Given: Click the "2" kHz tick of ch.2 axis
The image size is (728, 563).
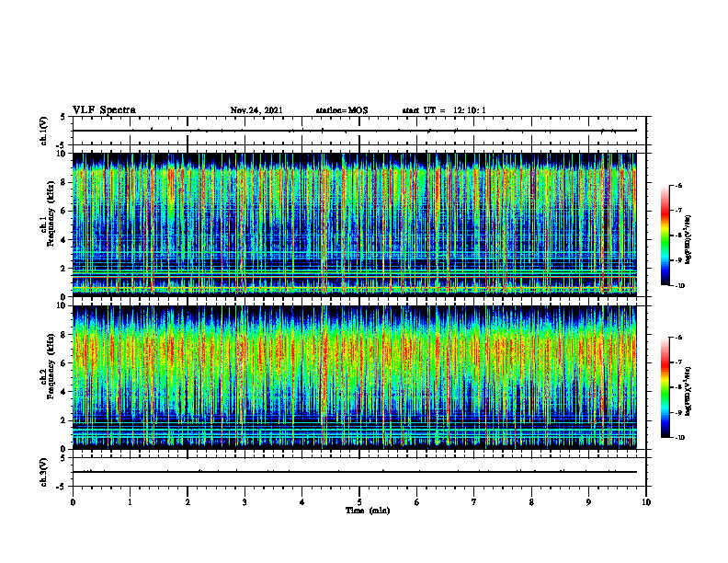Looking at the screenshot, I should [x=64, y=420].
